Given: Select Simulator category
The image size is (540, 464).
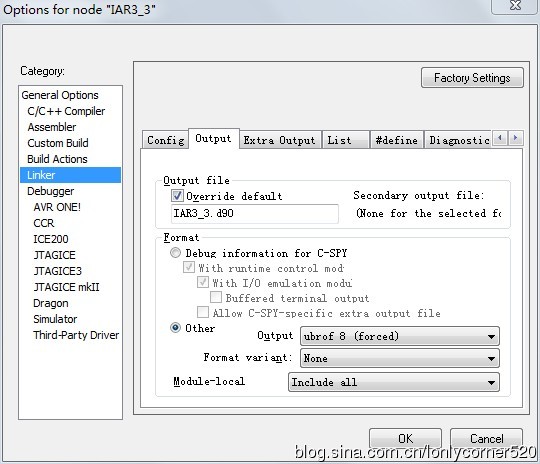Looking at the screenshot, I should click(55, 319).
